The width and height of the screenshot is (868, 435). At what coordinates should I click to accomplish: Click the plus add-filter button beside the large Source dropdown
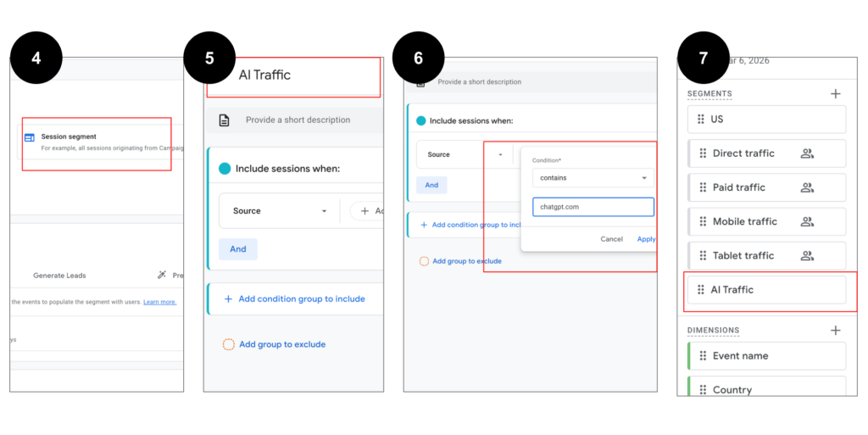coord(367,211)
